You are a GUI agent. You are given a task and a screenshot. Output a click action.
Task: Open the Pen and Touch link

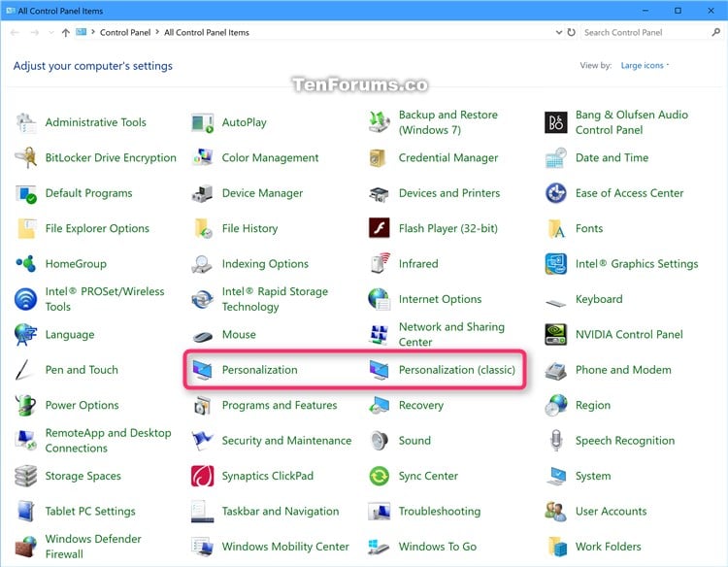82,370
